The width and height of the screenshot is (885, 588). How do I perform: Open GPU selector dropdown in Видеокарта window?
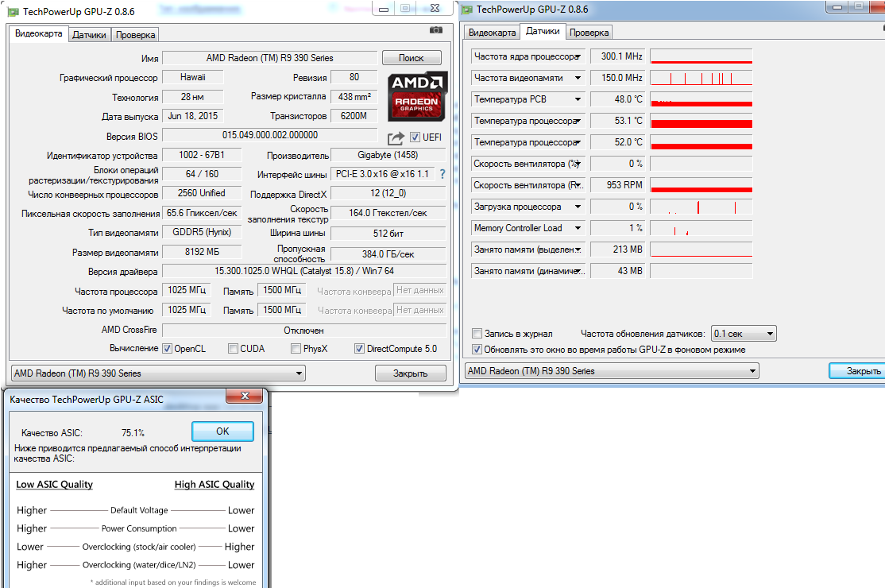coord(159,373)
